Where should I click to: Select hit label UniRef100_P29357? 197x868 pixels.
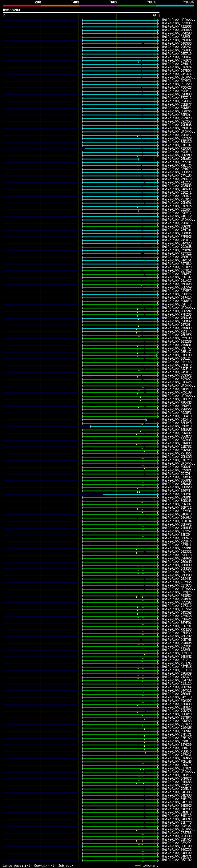[x=176, y=149]
